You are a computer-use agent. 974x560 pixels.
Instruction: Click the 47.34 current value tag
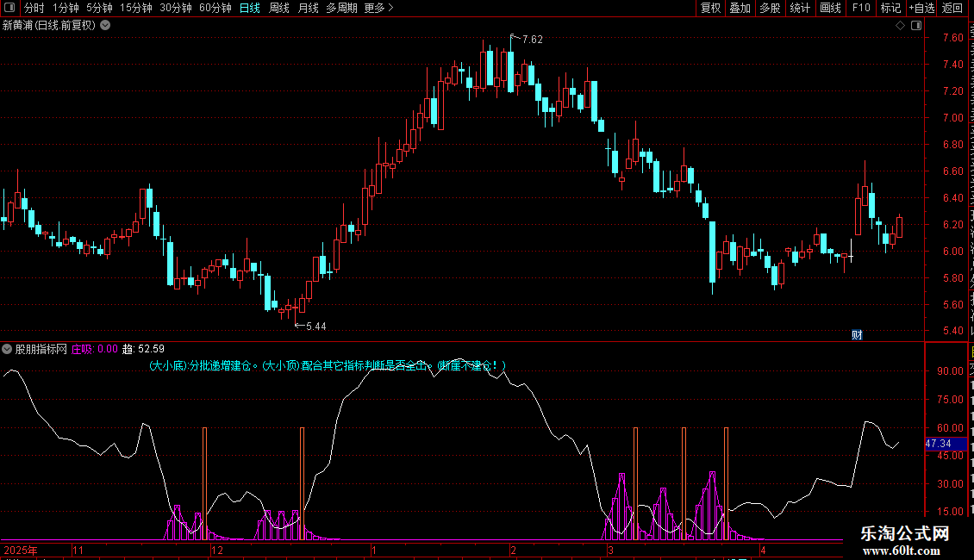[x=946, y=444]
